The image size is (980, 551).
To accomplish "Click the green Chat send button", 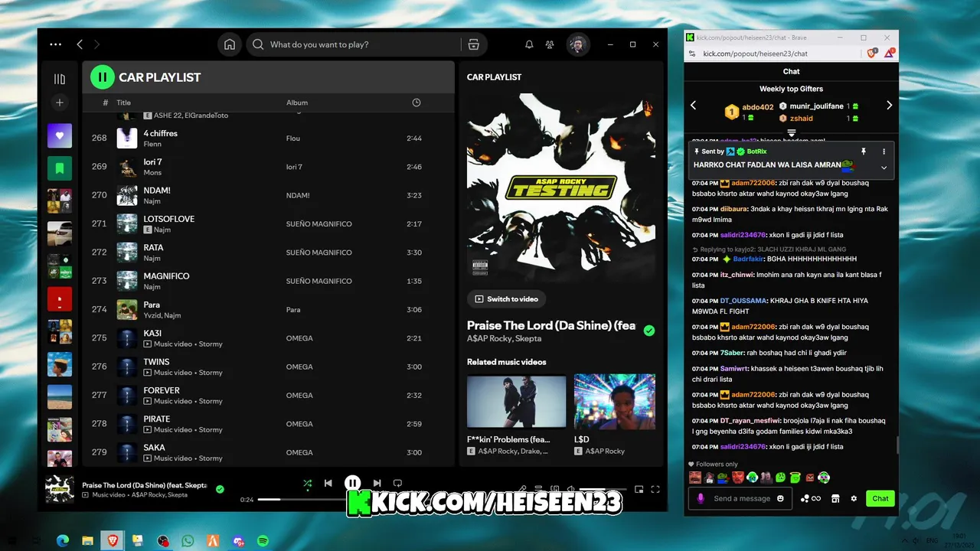I will [880, 498].
